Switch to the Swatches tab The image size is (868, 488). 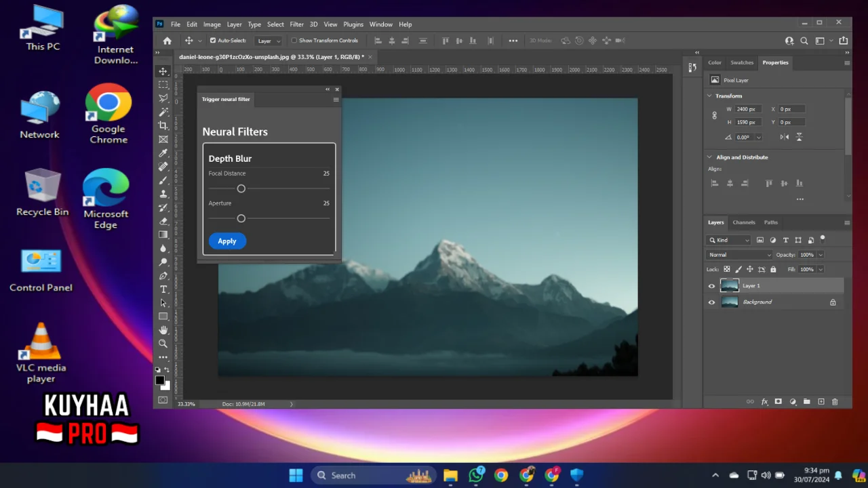point(742,62)
